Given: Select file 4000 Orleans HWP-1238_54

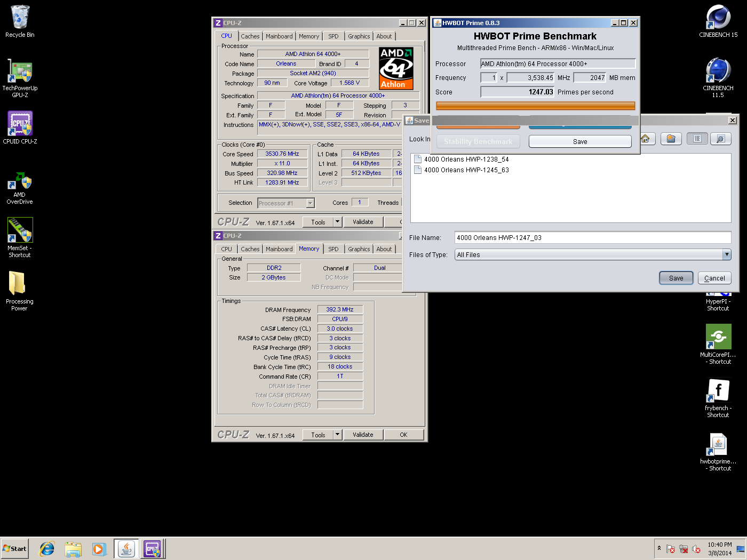Looking at the screenshot, I should click(462, 159).
